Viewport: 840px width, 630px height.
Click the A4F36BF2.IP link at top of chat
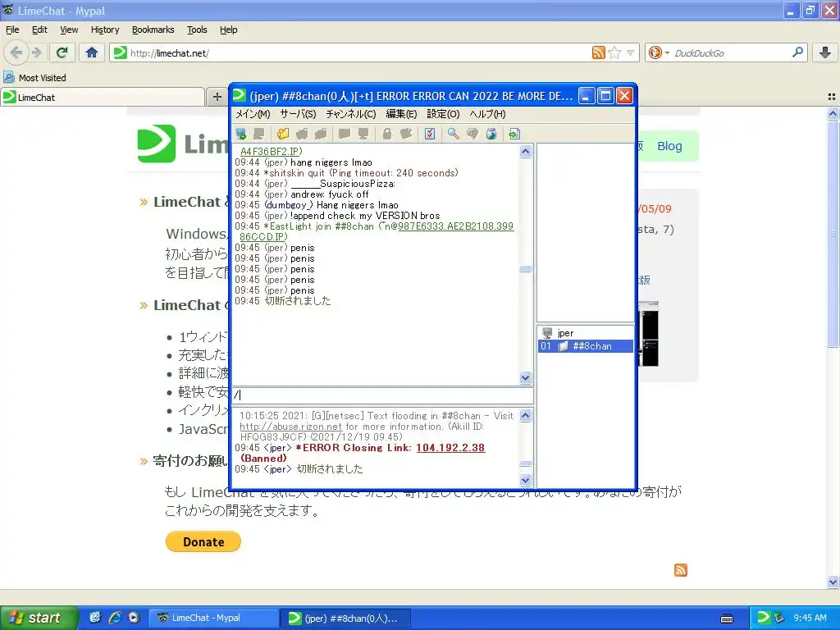pos(271,152)
